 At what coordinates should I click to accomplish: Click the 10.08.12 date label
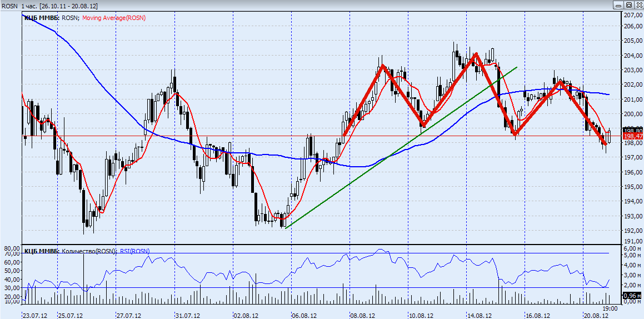(x=421, y=315)
